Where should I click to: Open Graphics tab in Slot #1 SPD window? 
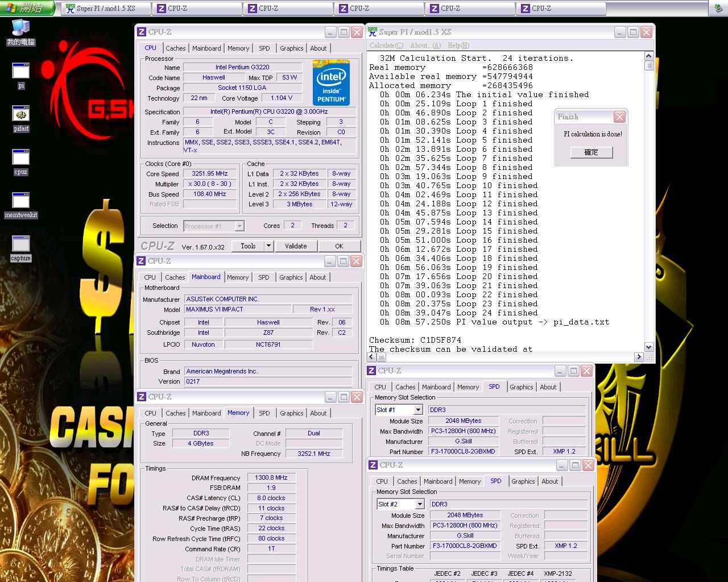pos(522,387)
